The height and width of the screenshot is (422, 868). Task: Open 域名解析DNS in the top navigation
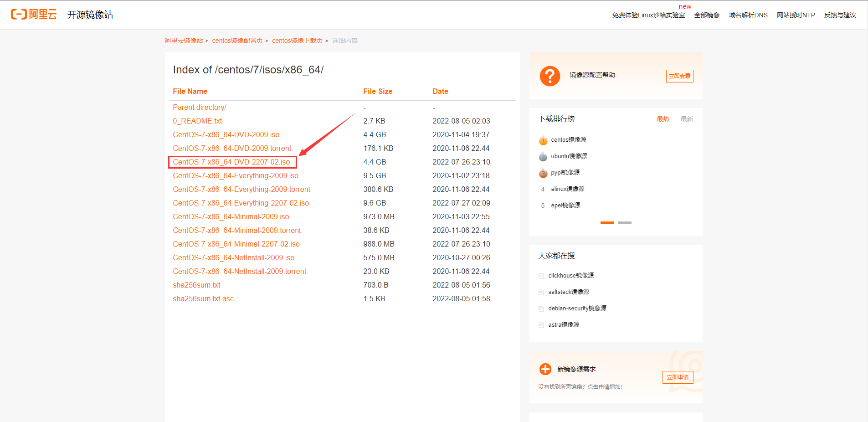(748, 15)
